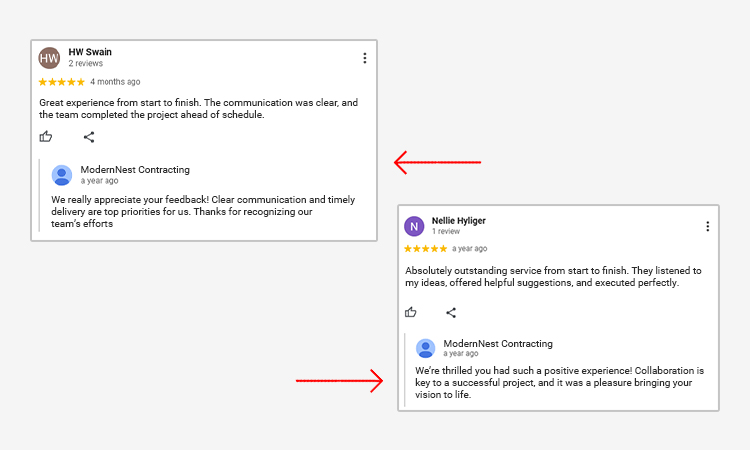The width and height of the screenshot is (750, 450).
Task: Share HW Swain's review
Action: pyautogui.click(x=89, y=137)
